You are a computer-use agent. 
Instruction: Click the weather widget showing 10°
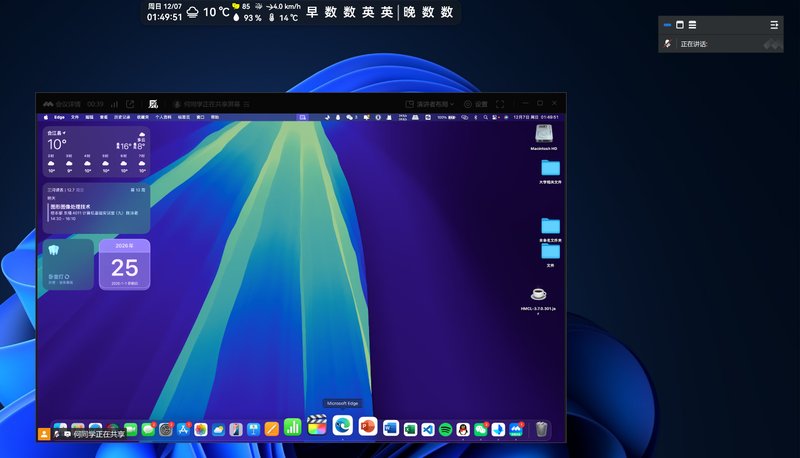96,151
